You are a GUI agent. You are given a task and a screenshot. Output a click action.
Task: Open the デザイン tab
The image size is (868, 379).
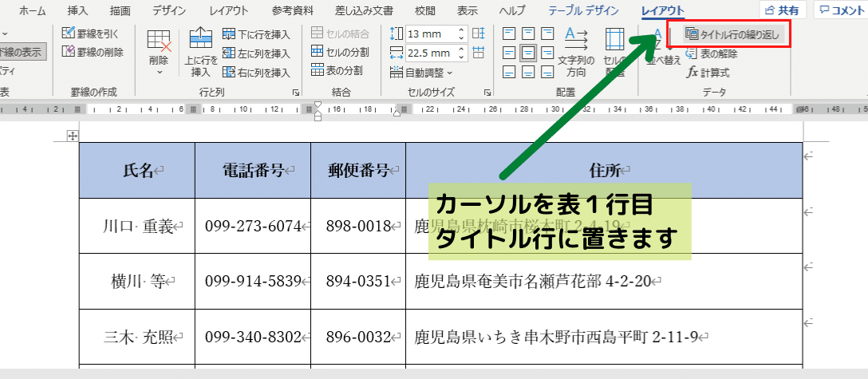[169, 10]
